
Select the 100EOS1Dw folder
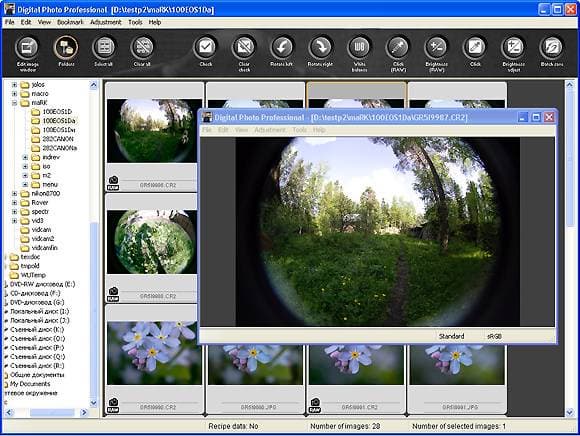tap(58, 130)
